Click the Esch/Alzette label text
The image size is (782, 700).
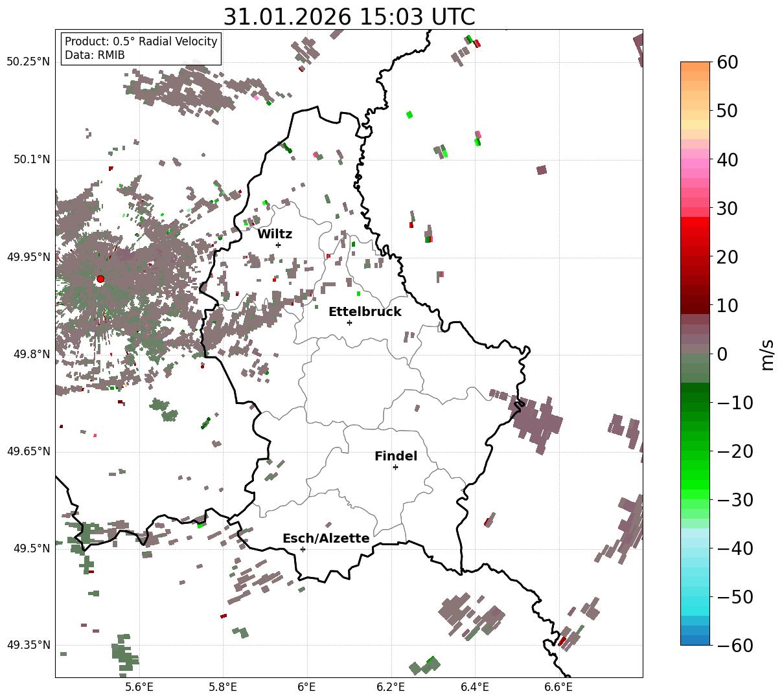(326, 539)
